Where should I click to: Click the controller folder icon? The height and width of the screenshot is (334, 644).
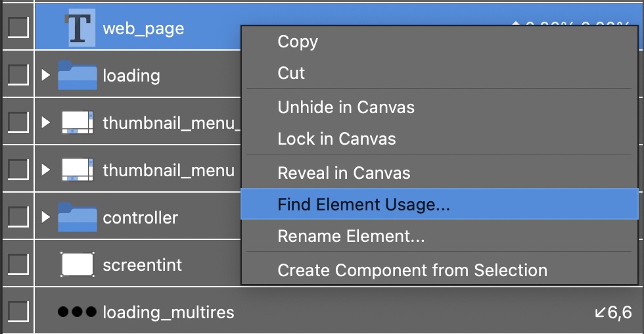point(78,217)
